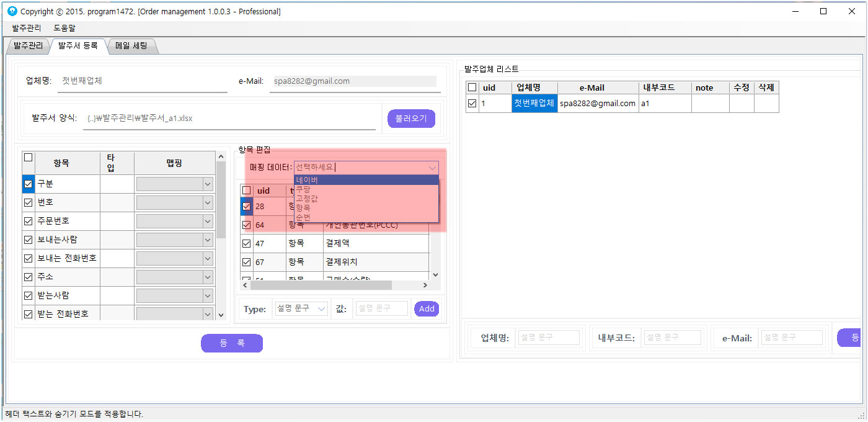Toggle header checkbox in 항목 편집 table

247,191
